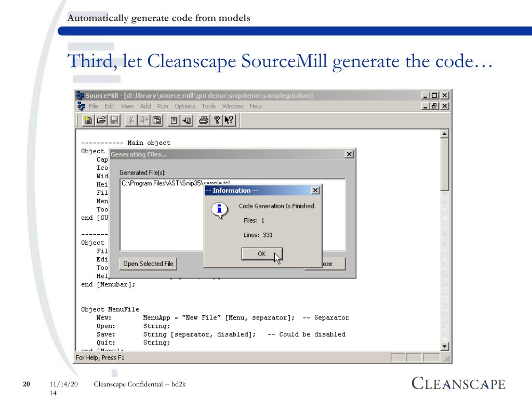
Task: Click the 'Could be disabled' comment text
Action: 307,335
